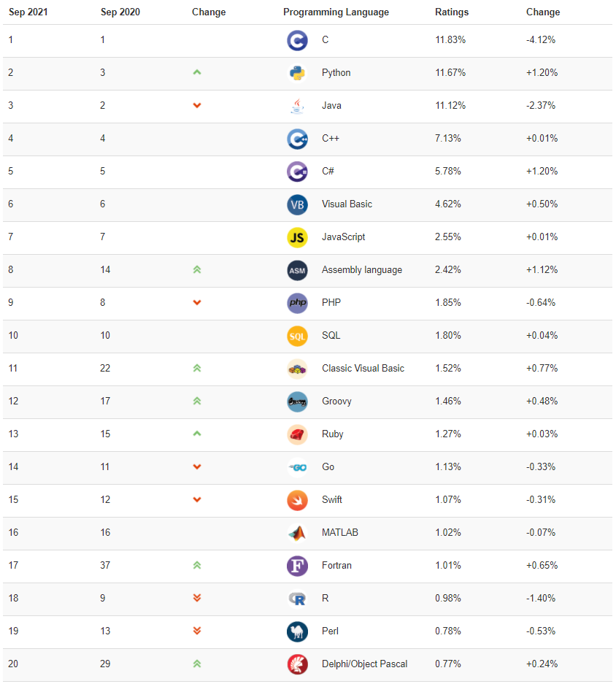Click the Sep 2021 column header
Screen dimensions: 616x684
(28, 12)
